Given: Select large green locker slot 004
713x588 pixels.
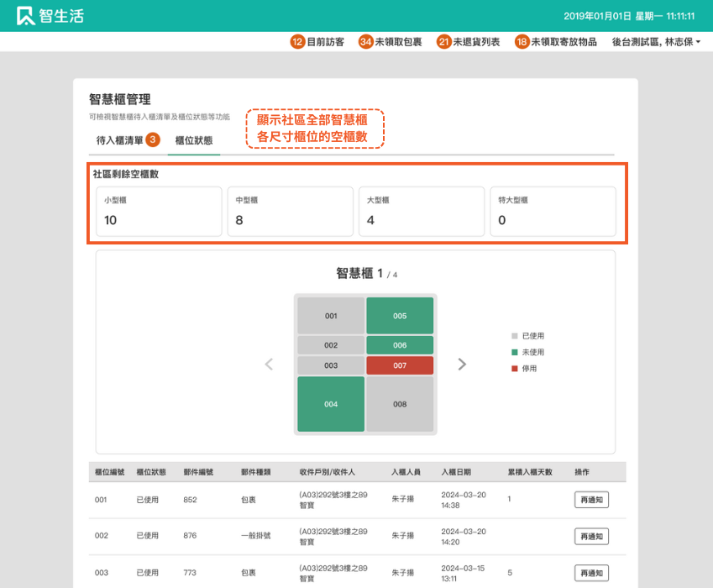Looking at the screenshot, I should pyautogui.click(x=331, y=404).
